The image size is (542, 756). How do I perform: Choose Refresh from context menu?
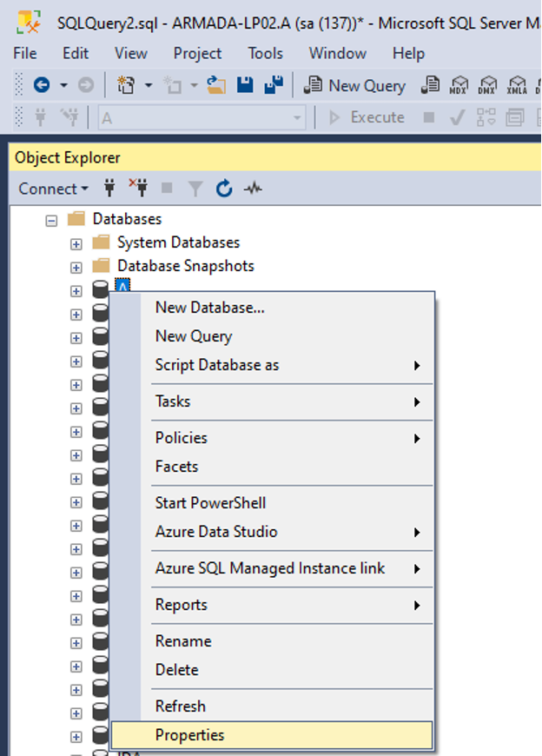[272, 706]
